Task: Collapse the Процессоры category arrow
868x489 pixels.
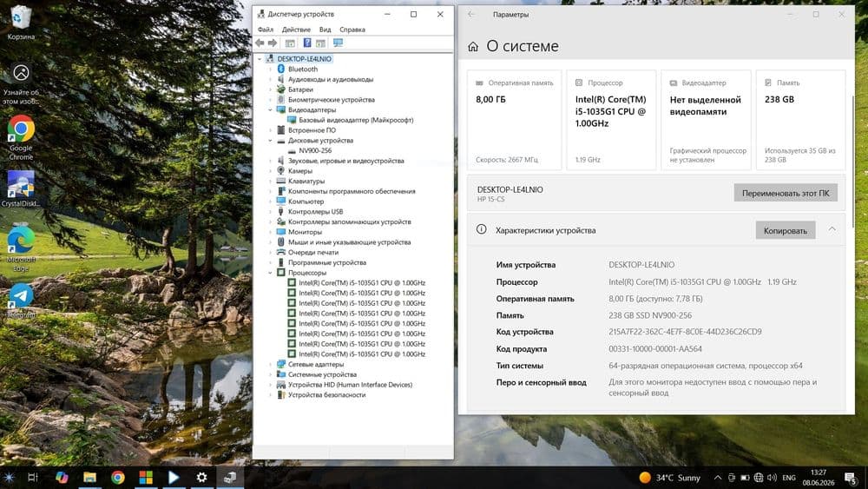Action: tap(270, 273)
